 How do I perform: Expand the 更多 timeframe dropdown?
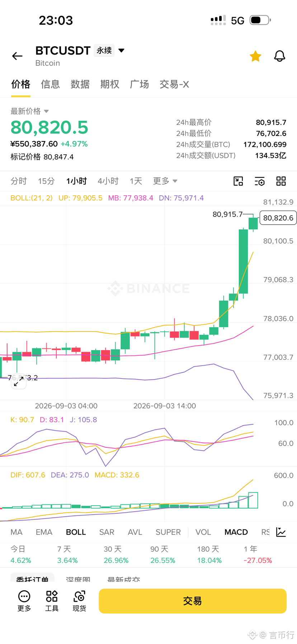[165, 181]
